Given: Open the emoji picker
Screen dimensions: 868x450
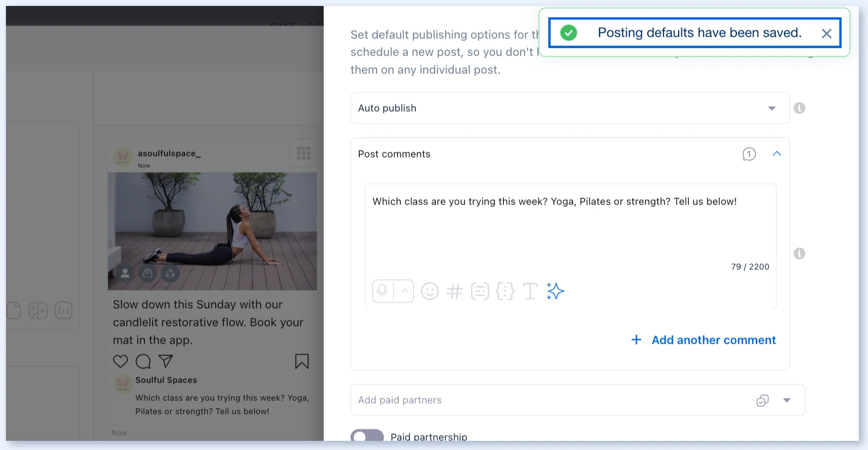Looking at the screenshot, I should 429,291.
